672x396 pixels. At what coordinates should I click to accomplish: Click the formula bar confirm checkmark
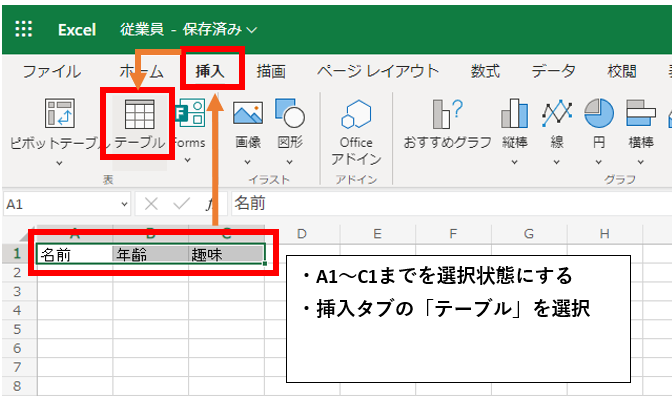click(x=181, y=204)
